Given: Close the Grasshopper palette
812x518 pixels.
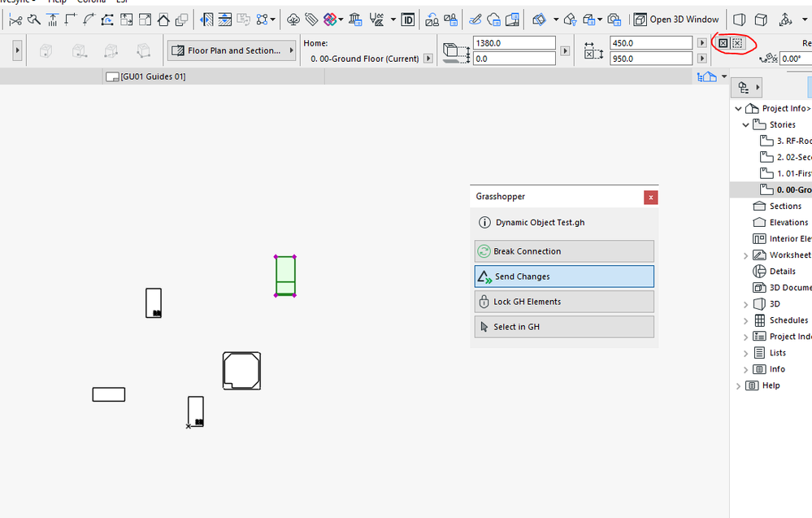Looking at the screenshot, I should (651, 198).
